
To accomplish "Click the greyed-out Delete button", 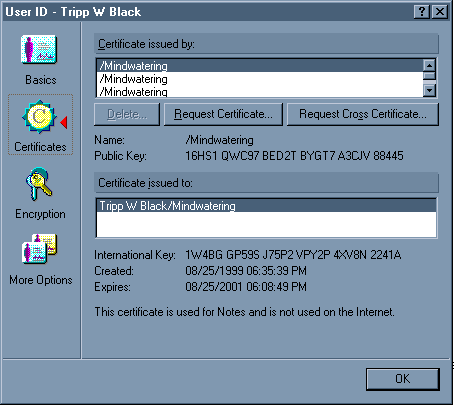I will coord(127,114).
